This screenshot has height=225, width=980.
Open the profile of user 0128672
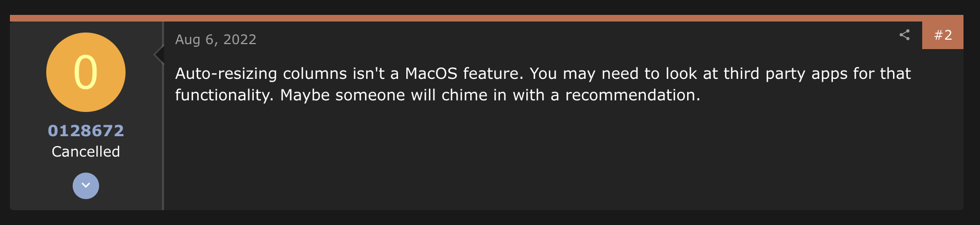pyautogui.click(x=86, y=131)
